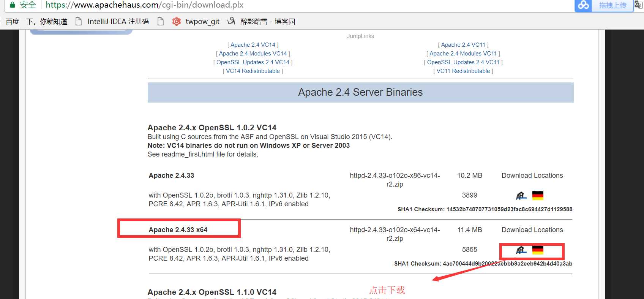Screen dimensions: 644x299
Task: Open the 醉影踏雪 - 博客园 bookmark
Action: [261, 21]
